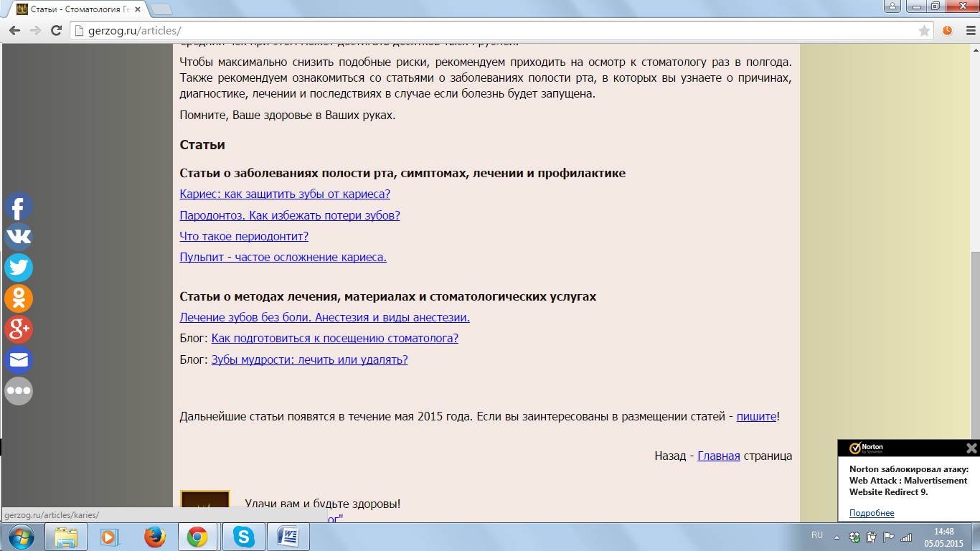Close the Norton notification popup

(x=971, y=448)
